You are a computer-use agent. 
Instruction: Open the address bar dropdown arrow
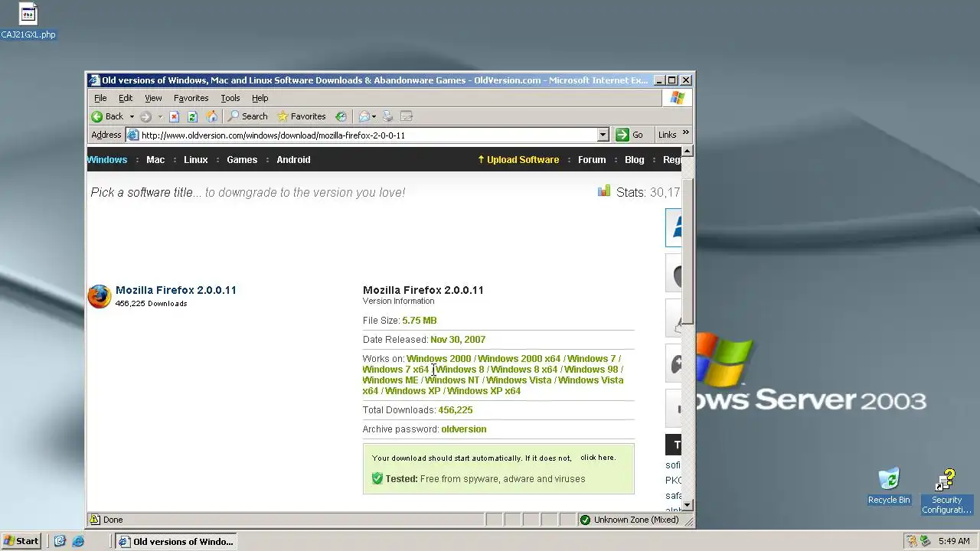[x=603, y=135]
